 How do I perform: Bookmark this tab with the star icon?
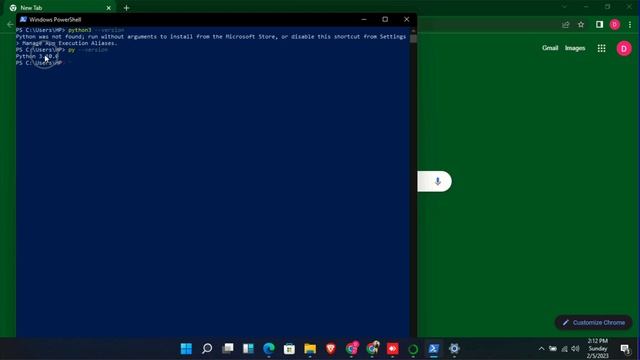[x=581, y=25]
